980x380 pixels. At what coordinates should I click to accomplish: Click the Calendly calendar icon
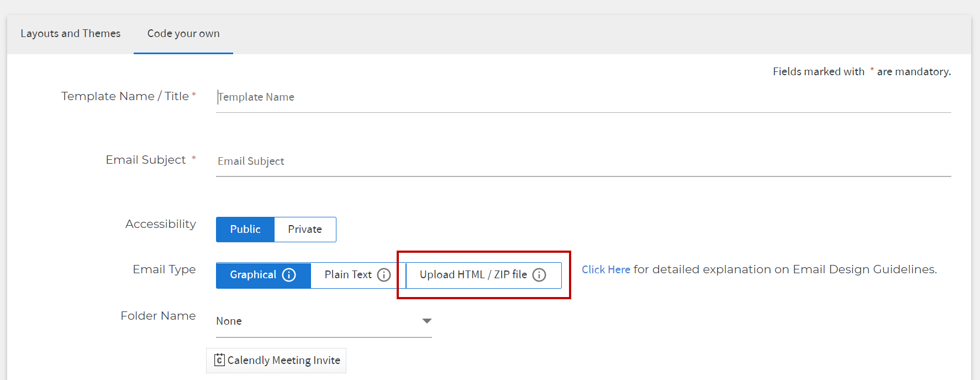219,360
